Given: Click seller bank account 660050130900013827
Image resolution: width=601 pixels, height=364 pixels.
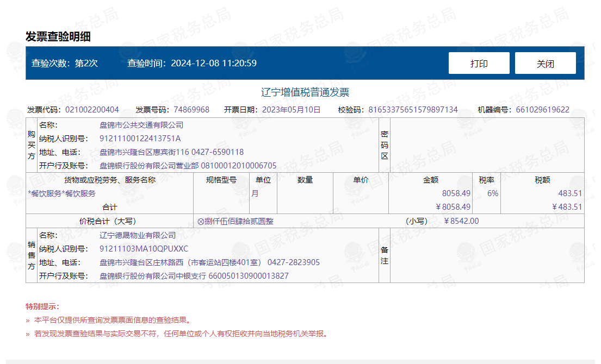Looking at the screenshot, I should coord(249,276).
